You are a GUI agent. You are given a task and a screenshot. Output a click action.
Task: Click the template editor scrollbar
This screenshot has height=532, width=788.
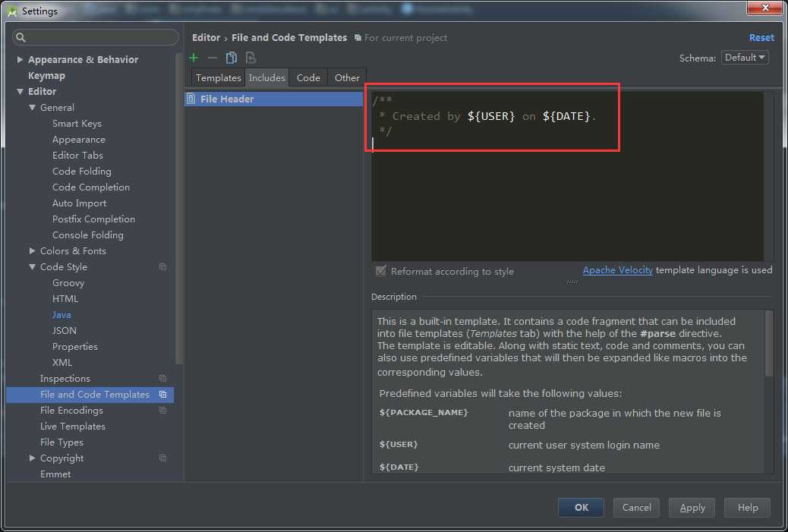coord(768,176)
